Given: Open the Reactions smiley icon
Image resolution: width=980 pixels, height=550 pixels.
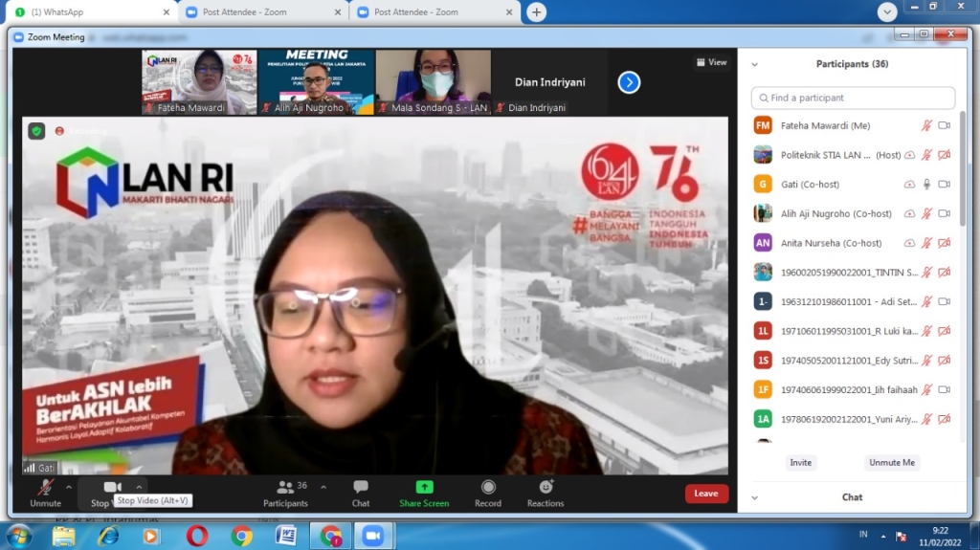Looking at the screenshot, I should click(546, 487).
